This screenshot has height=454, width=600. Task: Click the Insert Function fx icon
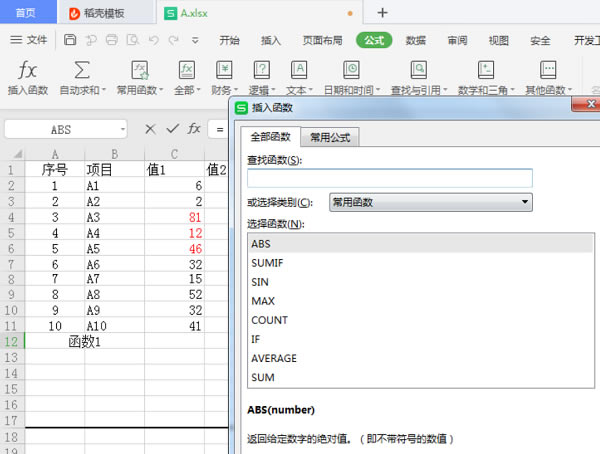28,70
